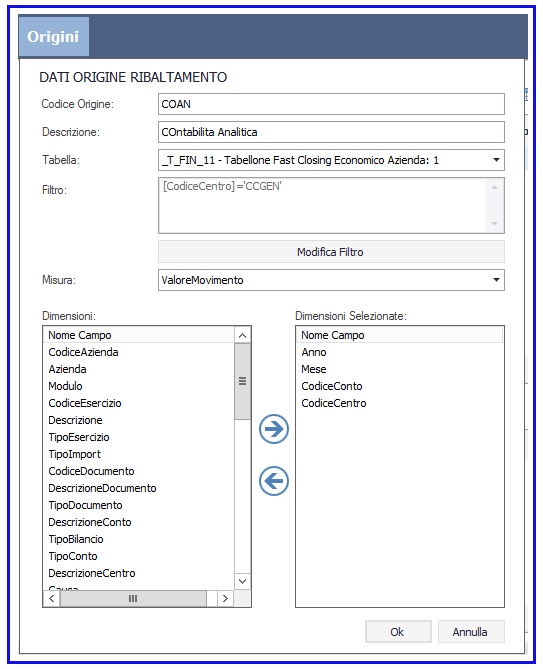Viewport: 543px width, 669px height.
Task: Open the Tabella dropdown
Action: tap(496, 160)
